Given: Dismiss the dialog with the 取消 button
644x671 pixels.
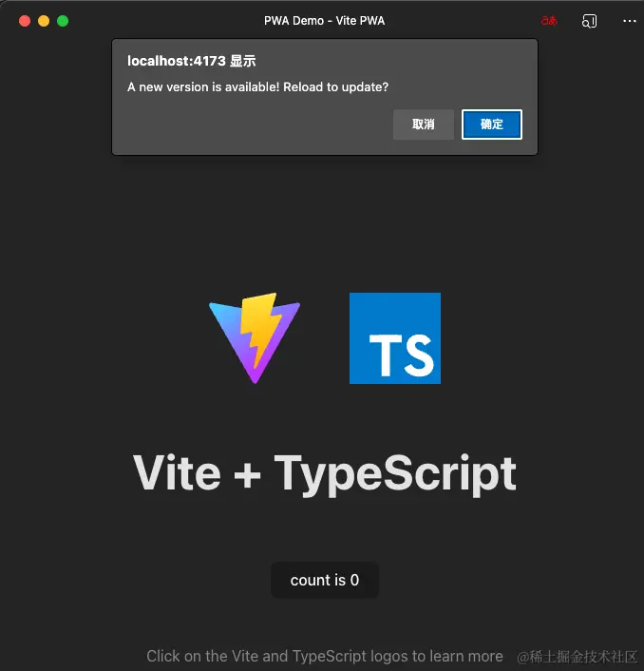Looking at the screenshot, I should click(424, 125).
